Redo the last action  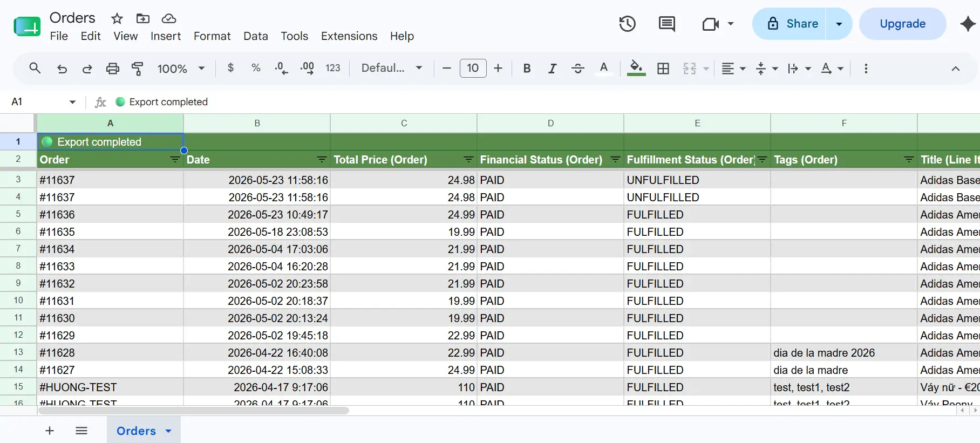(x=87, y=69)
